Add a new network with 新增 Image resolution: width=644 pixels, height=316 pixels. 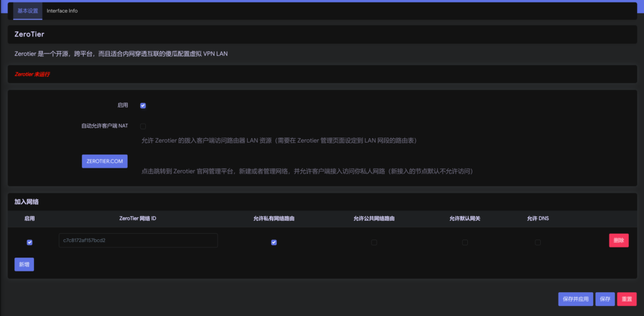click(x=25, y=264)
